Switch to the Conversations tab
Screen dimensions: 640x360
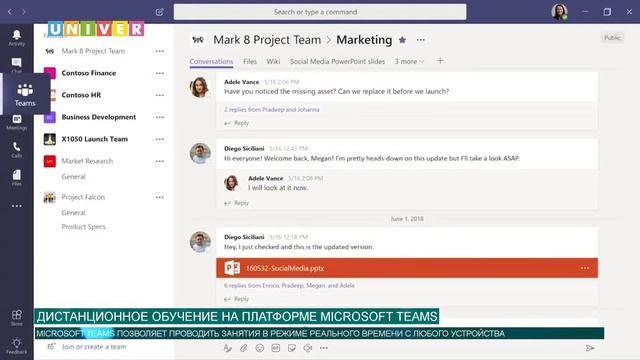(211, 61)
